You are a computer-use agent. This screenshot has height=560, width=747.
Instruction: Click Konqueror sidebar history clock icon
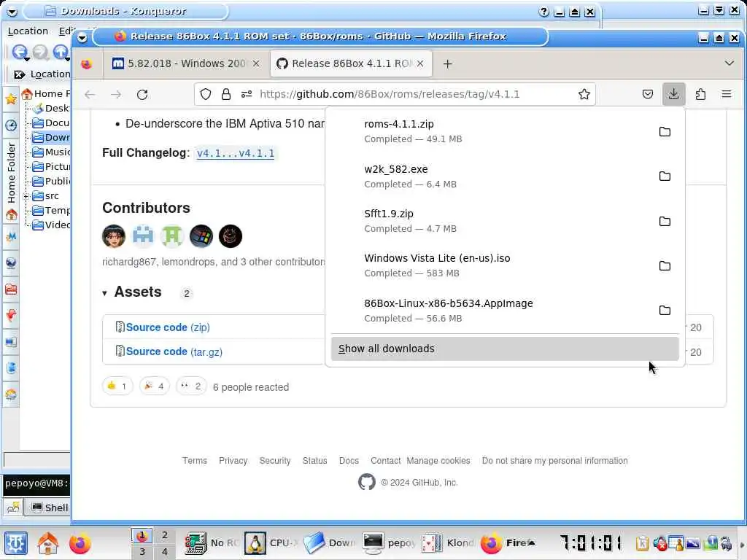coord(11,125)
